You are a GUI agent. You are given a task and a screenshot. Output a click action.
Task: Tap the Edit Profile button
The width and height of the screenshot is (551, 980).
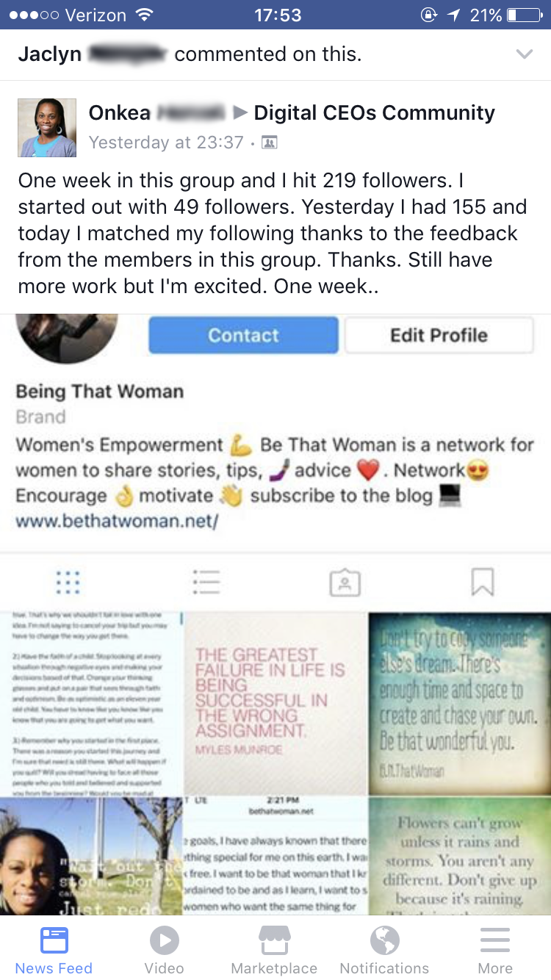click(x=439, y=335)
